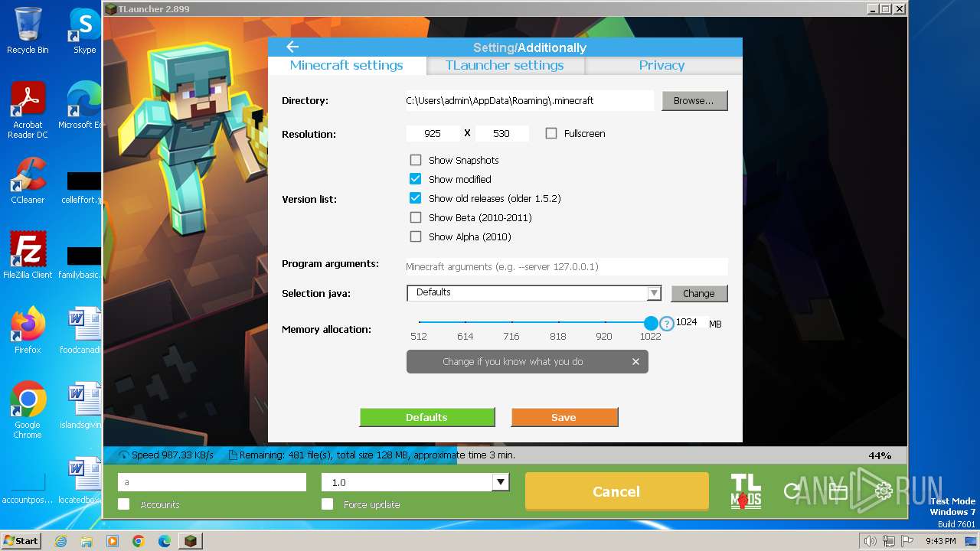Open Skype desktop shortcut

coord(84,31)
